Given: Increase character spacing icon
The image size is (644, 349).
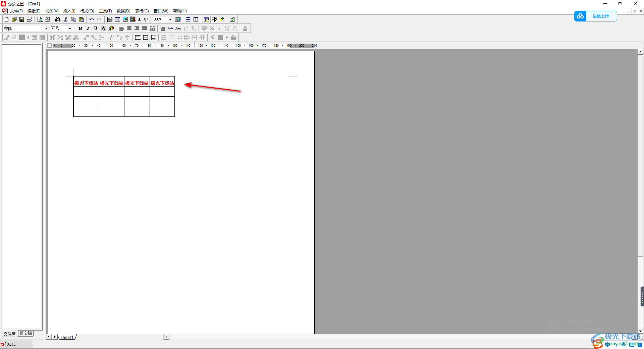Looking at the screenshot, I should point(170,29).
